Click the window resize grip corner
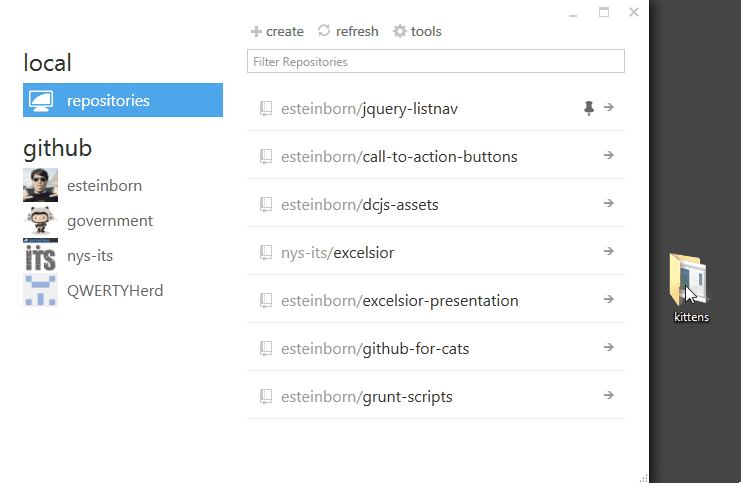741x483 pixels. tap(643, 478)
